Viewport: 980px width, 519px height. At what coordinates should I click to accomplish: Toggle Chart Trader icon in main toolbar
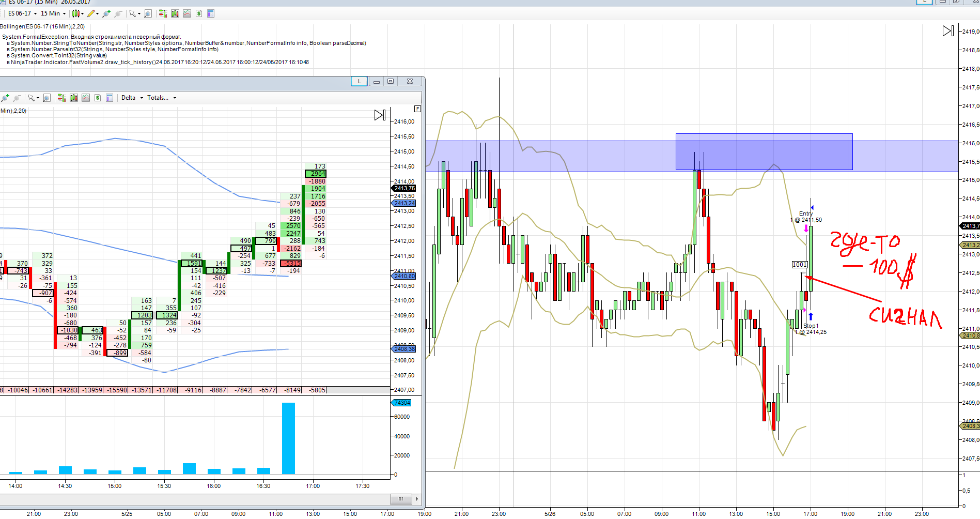pyautogui.click(x=163, y=13)
